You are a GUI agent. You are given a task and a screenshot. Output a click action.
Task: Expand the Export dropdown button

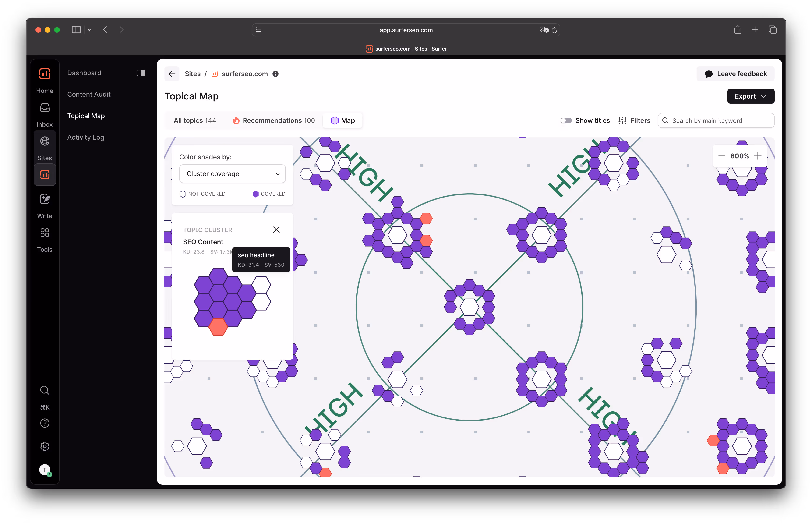point(751,96)
